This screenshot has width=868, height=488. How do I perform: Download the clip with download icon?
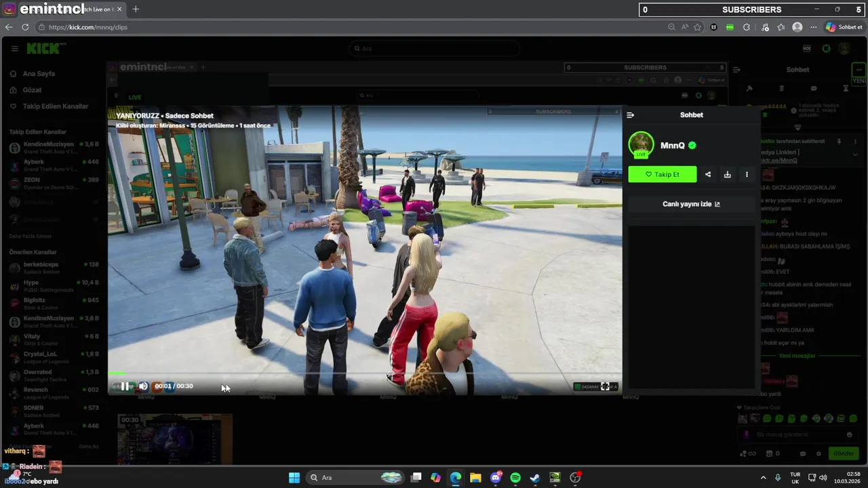pos(727,174)
